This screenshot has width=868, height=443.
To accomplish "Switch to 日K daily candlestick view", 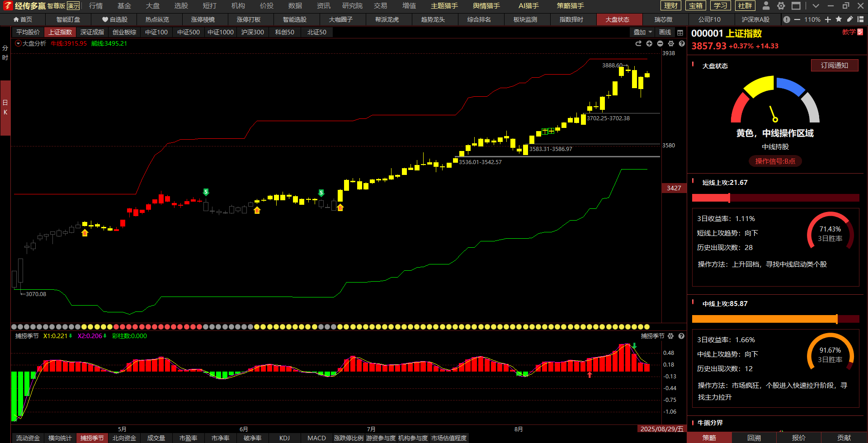I will point(5,108).
